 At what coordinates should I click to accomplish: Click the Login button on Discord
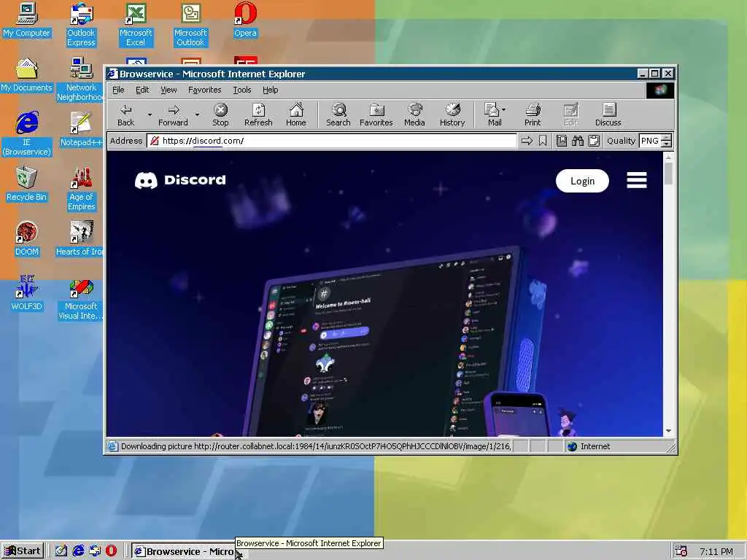582,181
